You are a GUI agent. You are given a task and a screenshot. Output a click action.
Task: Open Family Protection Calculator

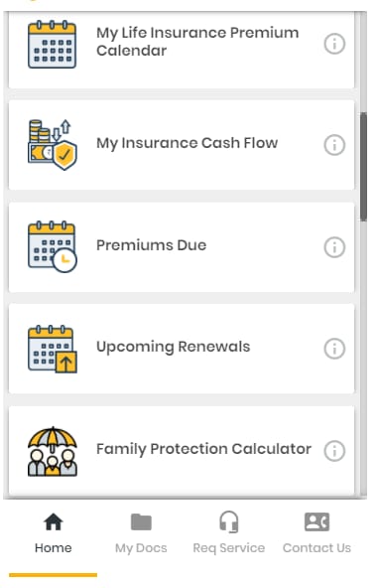203,449
